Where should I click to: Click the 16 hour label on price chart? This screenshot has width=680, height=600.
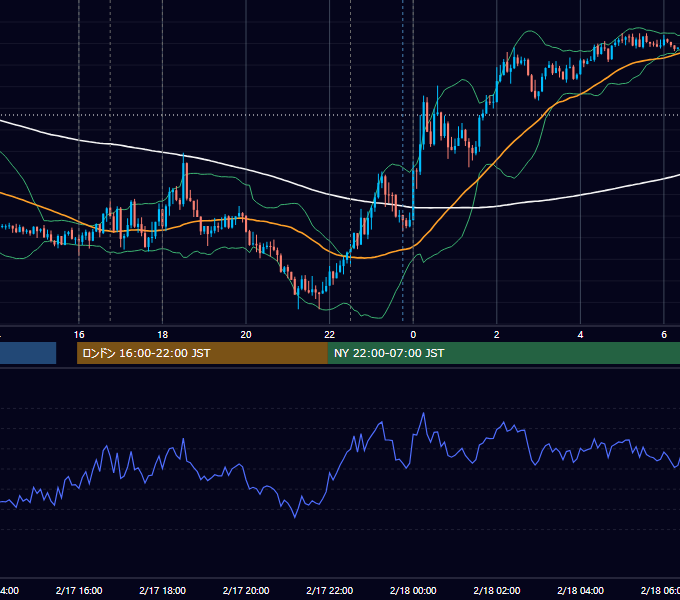[79, 335]
